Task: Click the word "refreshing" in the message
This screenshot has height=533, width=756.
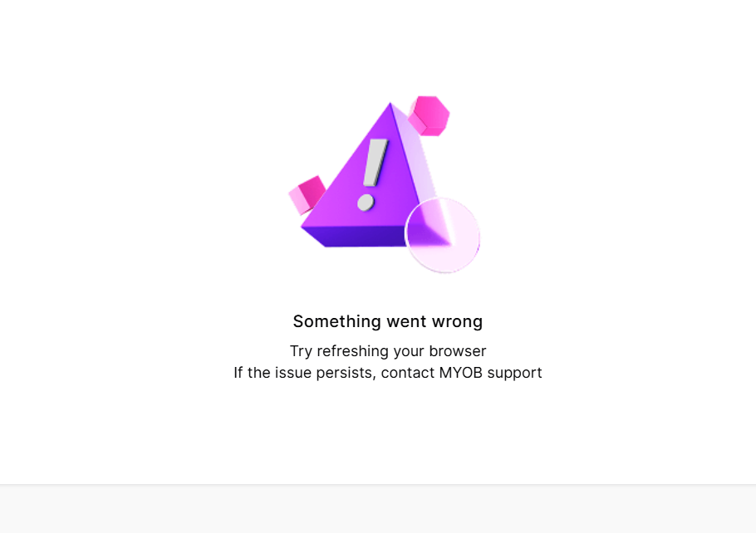Action: click(353, 351)
